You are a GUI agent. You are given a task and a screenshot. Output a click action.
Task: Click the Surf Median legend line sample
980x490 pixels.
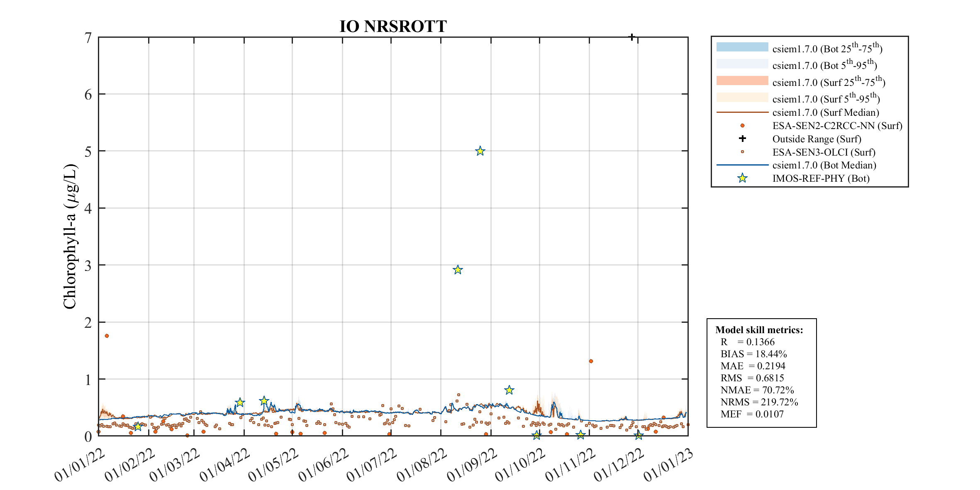(x=742, y=112)
